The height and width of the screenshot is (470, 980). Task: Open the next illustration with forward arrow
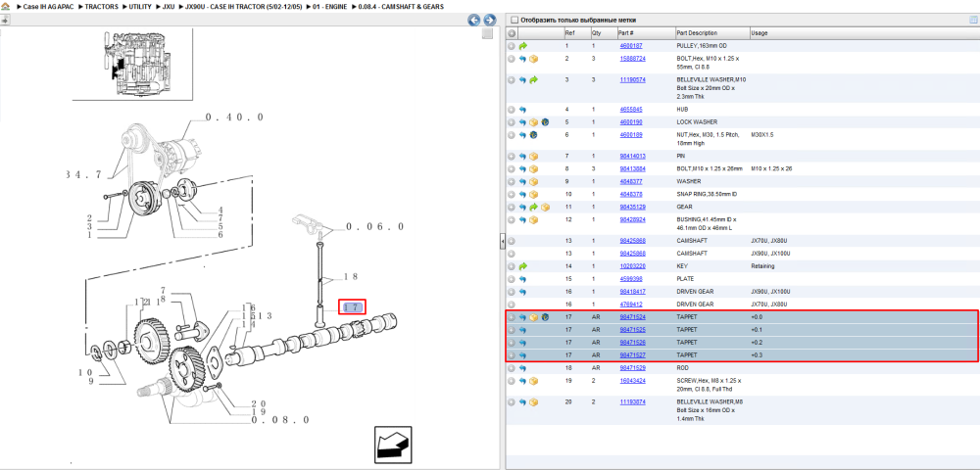pyautogui.click(x=489, y=20)
